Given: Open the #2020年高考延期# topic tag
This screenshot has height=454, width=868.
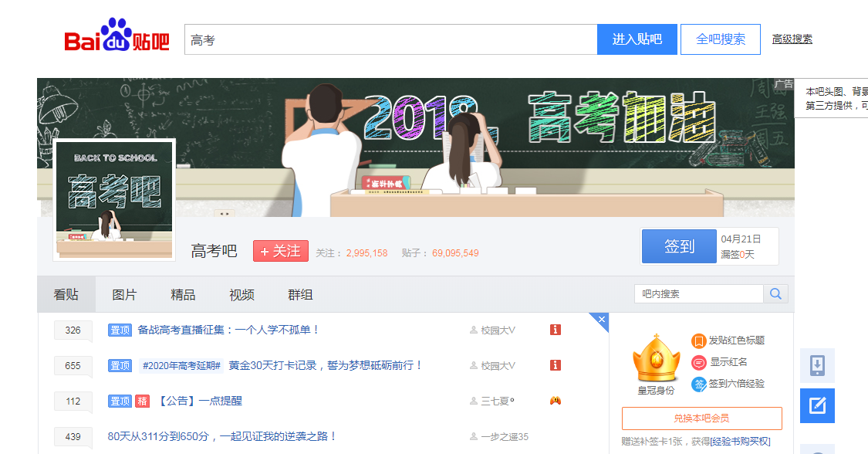Looking at the screenshot, I should coord(181,366).
